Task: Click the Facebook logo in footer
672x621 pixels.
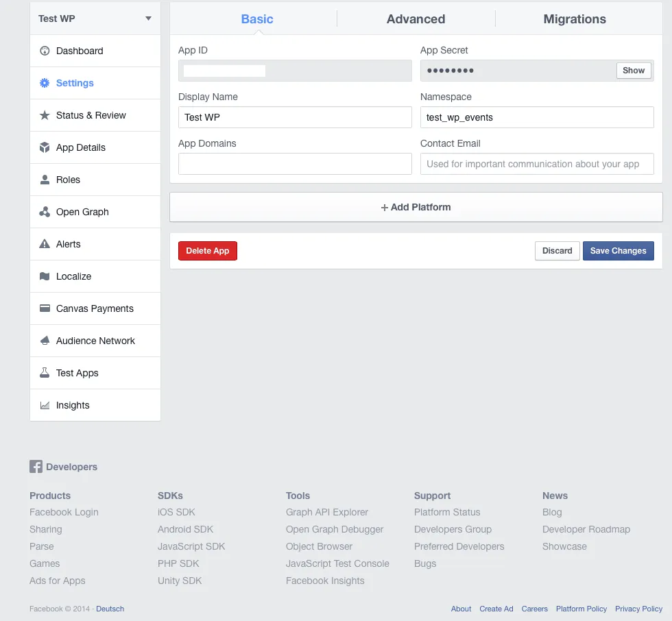Action: 36,466
